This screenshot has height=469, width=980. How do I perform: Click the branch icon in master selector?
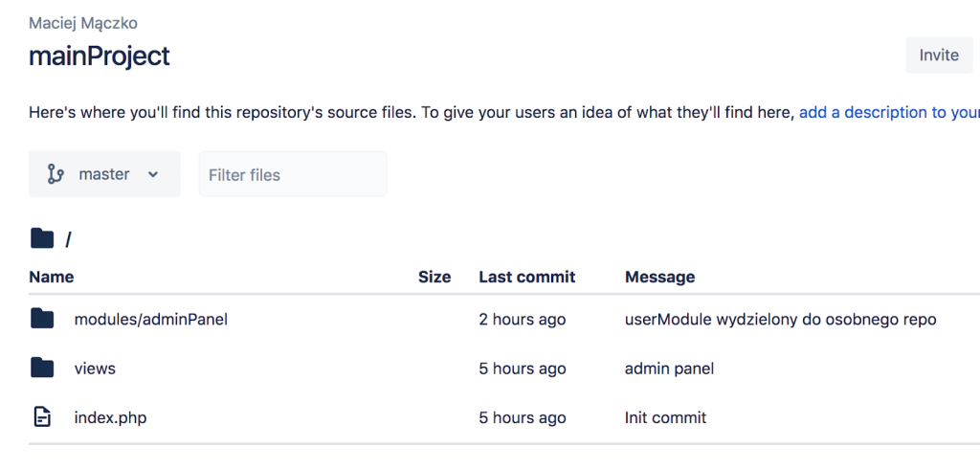[56, 174]
